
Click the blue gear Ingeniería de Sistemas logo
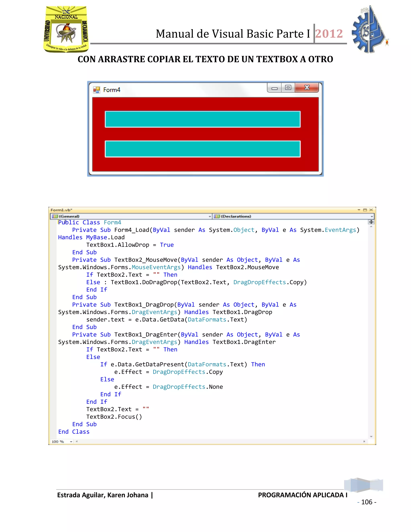pyautogui.click(x=370, y=29)
